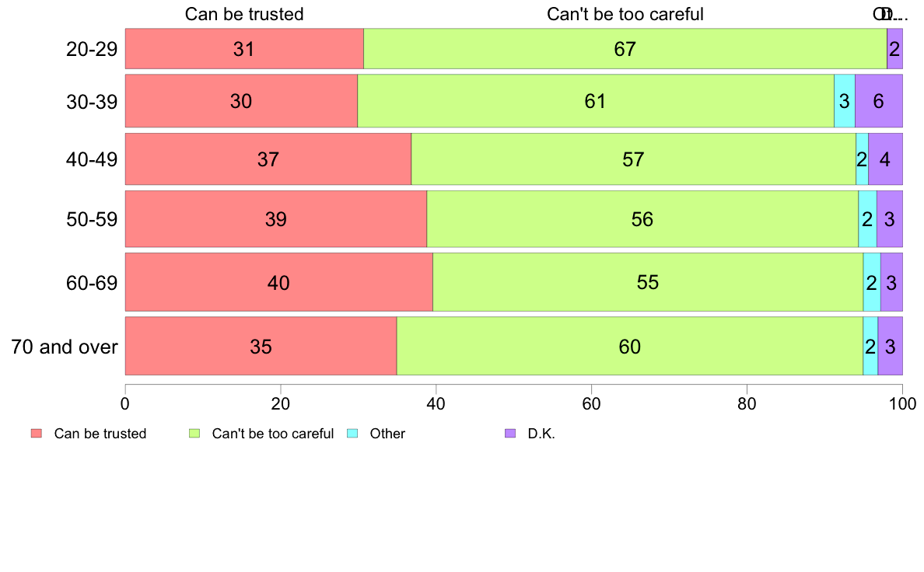Select the purple segment showing 6

(878, 101)
